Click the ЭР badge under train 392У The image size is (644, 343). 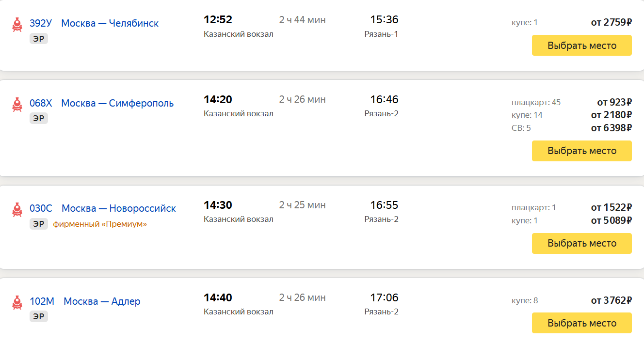[x=39, y=39]
